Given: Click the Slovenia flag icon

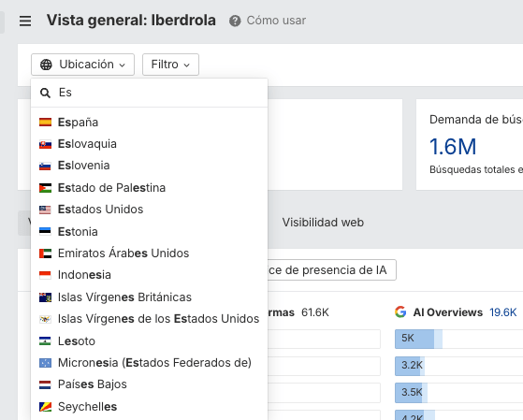Looking at the screenshot, I should click(45, 166).
